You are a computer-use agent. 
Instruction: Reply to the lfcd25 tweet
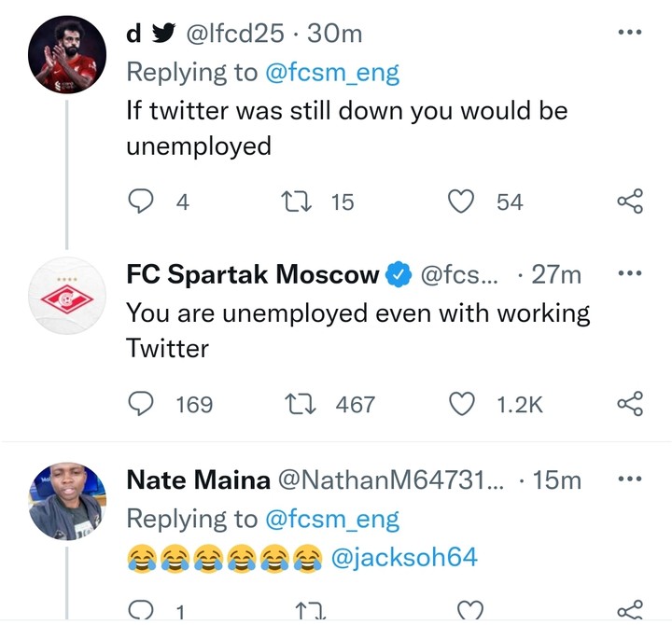pos(140,201)
